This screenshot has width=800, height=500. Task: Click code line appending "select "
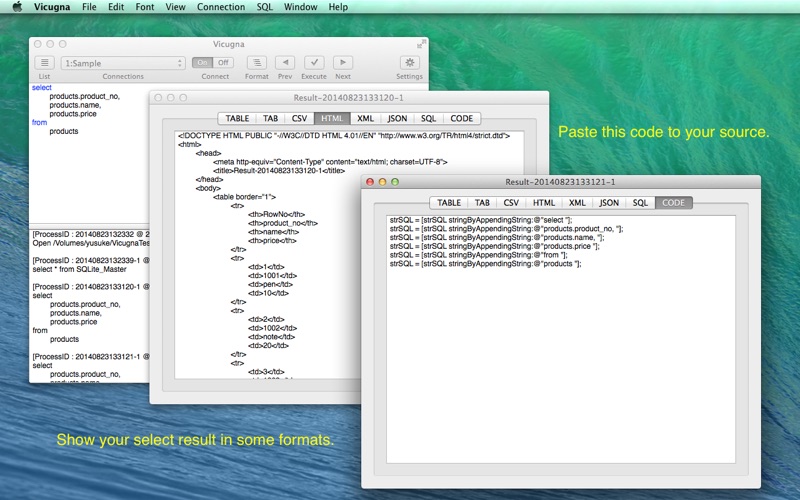(x=481, y=220)
